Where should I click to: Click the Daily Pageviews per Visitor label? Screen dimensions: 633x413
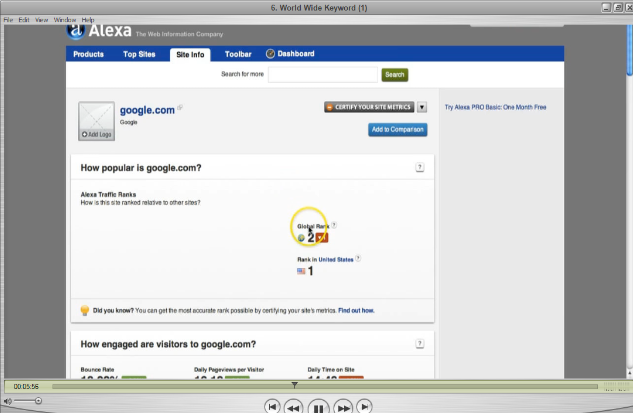pyautogui.click(x=229, y=369)
